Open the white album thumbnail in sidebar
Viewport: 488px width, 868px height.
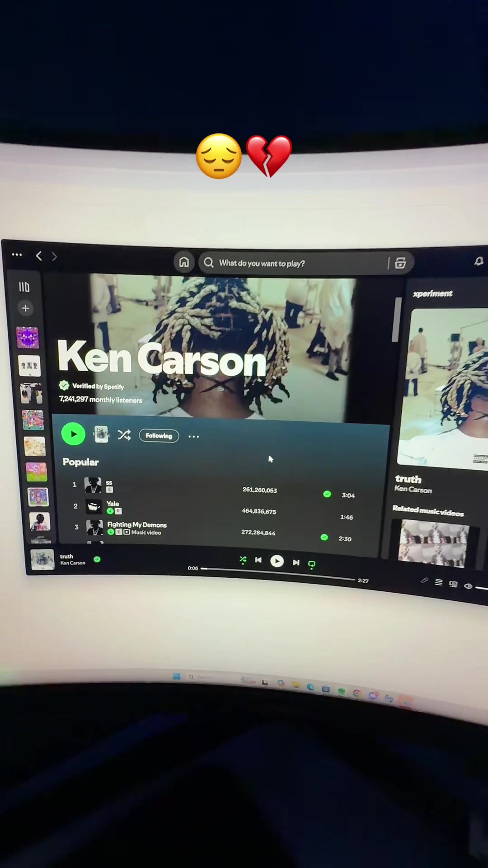click(x=30, y=365)
